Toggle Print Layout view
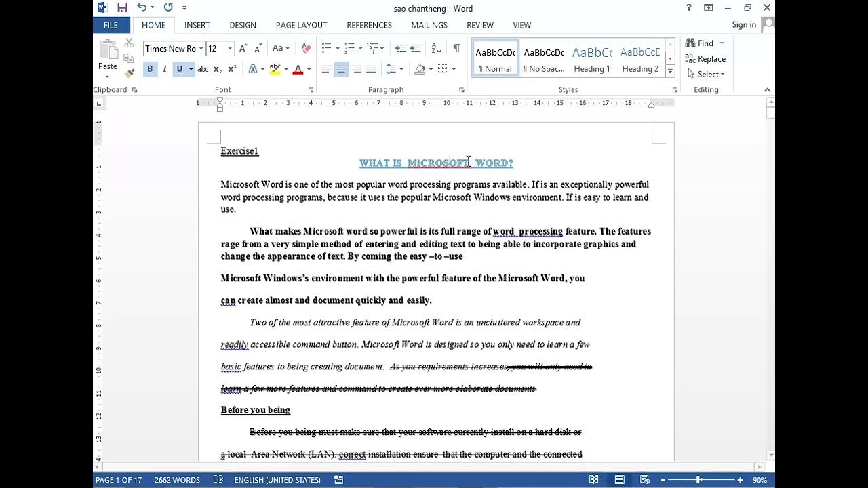868x488 pixels. (x=620, y=480)
